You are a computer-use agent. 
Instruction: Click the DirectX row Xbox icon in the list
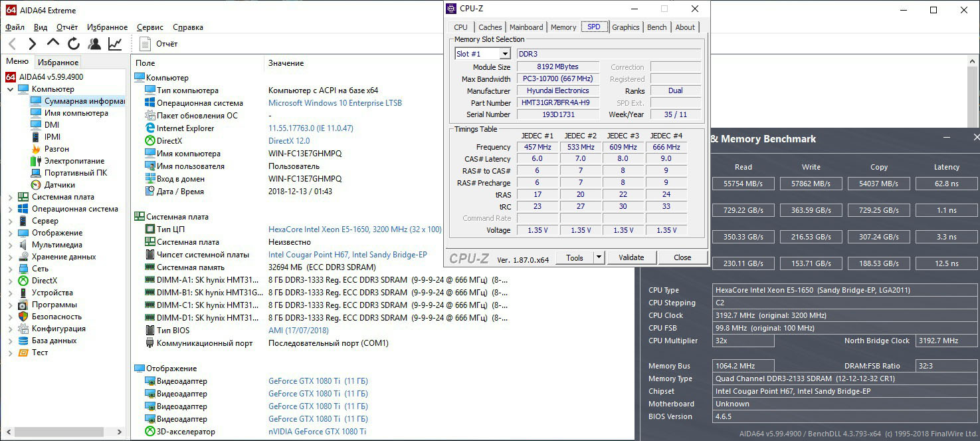pyautogui.click(x=150, y=141)
